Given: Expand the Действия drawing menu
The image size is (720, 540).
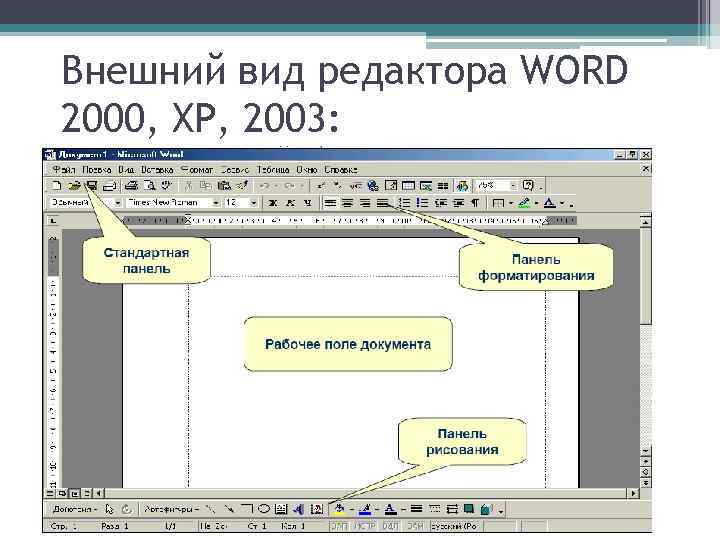Looking at the screenshot, I should click(x=75, y=509).
